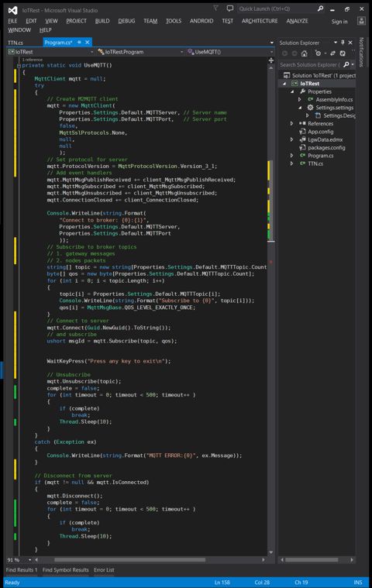This screenshot has height=588, width=372.
Task: Click the account avatar icon beside Sign in
Action: 361,21
